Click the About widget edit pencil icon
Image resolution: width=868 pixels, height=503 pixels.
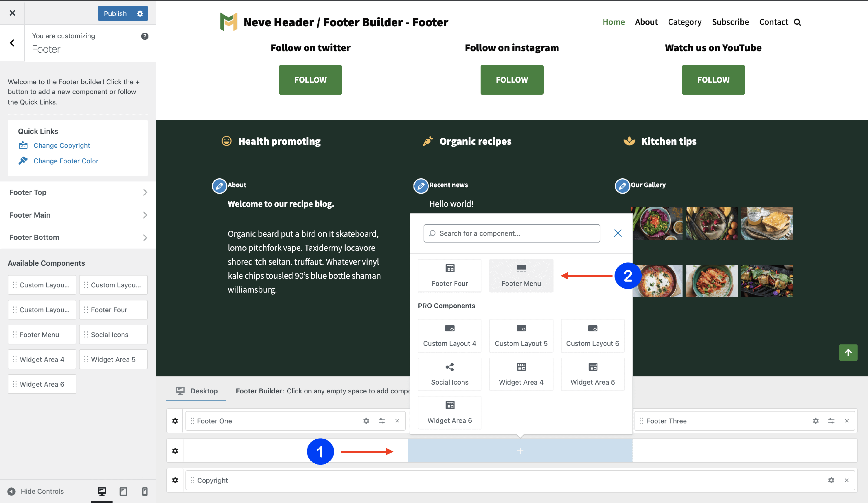click(219, 186)
